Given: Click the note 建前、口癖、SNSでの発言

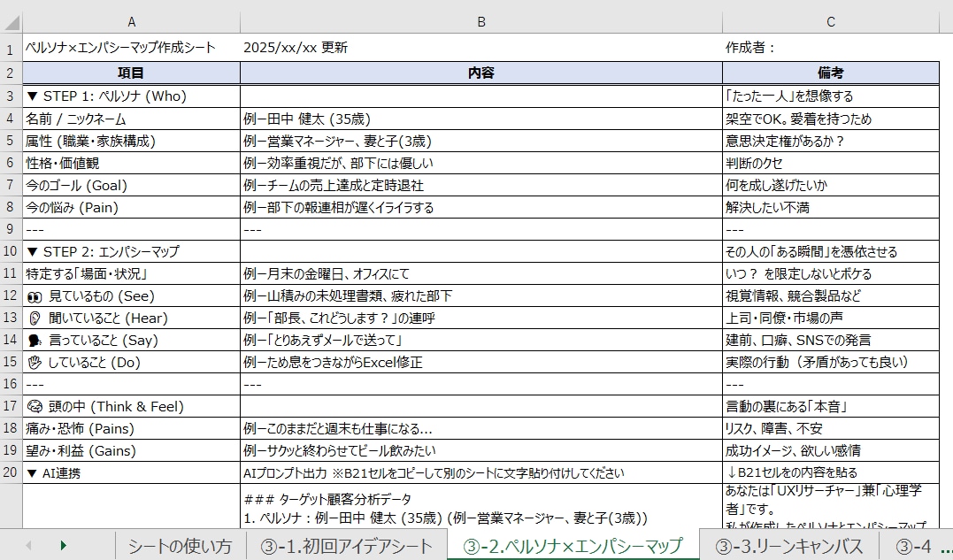Looking at the screenshot, I should point(831,340).
